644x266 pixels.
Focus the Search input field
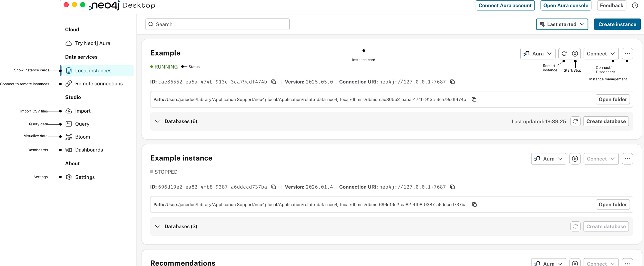pyautogui.click(x=217, y=24)
